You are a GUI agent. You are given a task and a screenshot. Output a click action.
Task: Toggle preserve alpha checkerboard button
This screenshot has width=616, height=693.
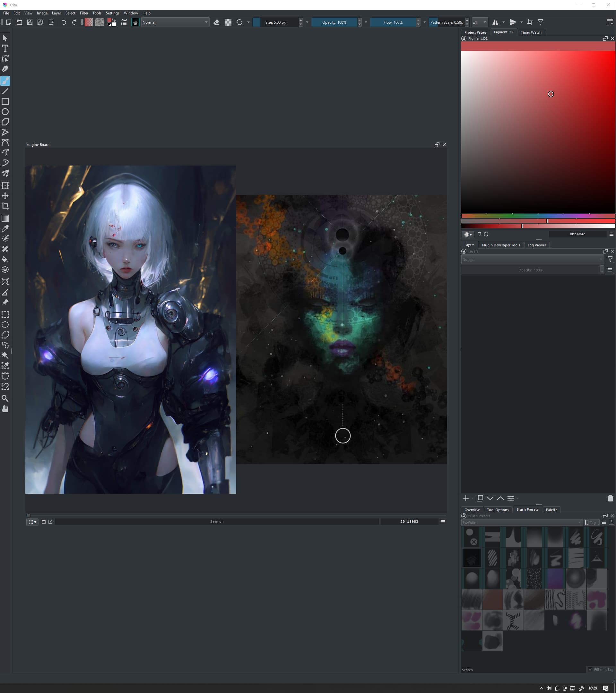pyautogui.click(x=228, y=22)
